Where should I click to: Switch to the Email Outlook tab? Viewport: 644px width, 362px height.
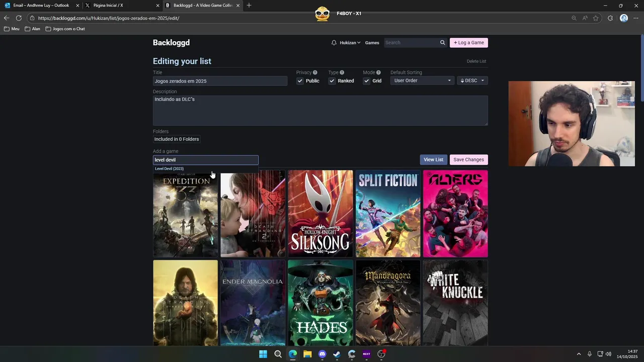coord(41,6)
